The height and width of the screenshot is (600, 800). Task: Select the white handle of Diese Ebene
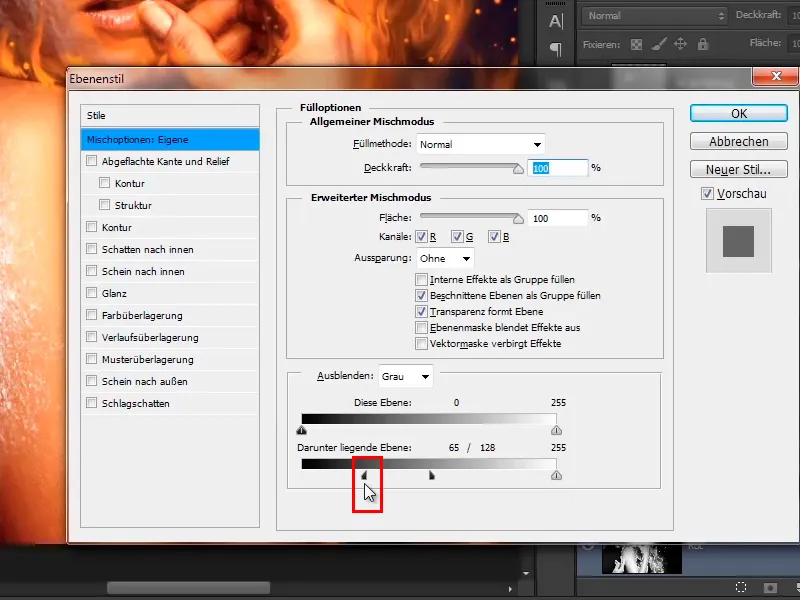point(556,431)
